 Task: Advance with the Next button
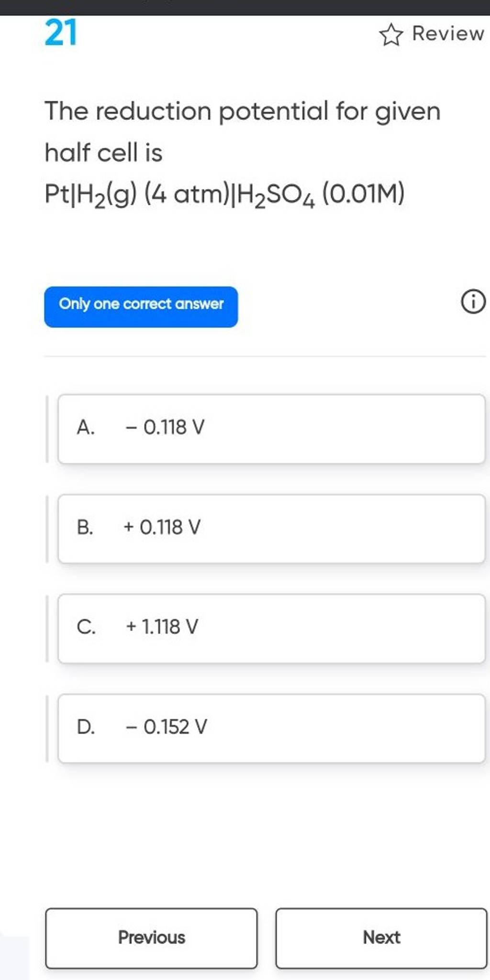click(x=381, y=938)
